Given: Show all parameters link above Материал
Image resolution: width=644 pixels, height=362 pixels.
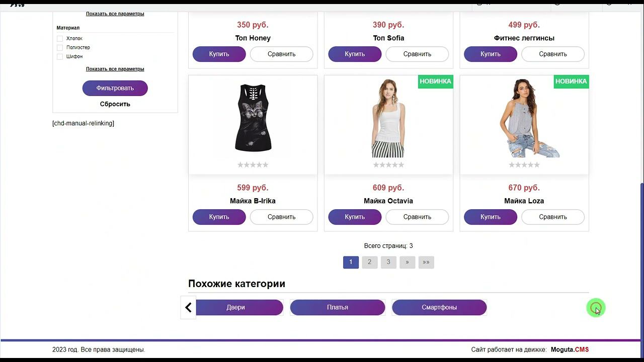Looking at the screenshot, I should [115, 14].
